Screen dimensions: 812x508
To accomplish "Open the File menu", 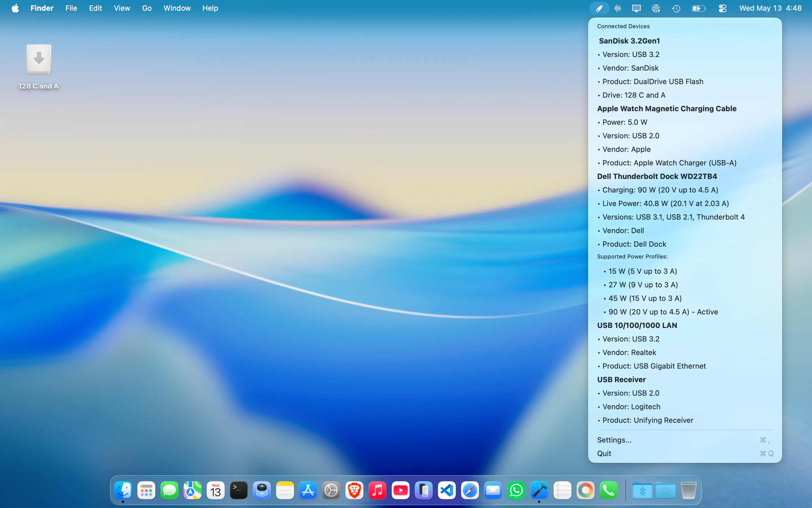I will click(x=71, y=8).
